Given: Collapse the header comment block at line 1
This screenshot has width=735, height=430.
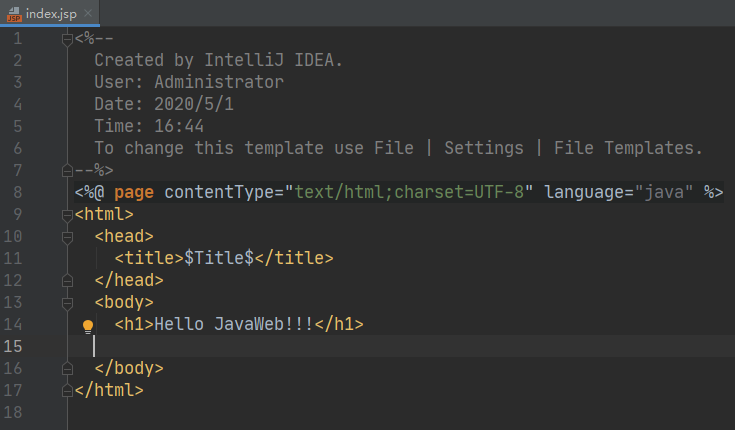Looking at the screenshot, I should tap(68, 39).
